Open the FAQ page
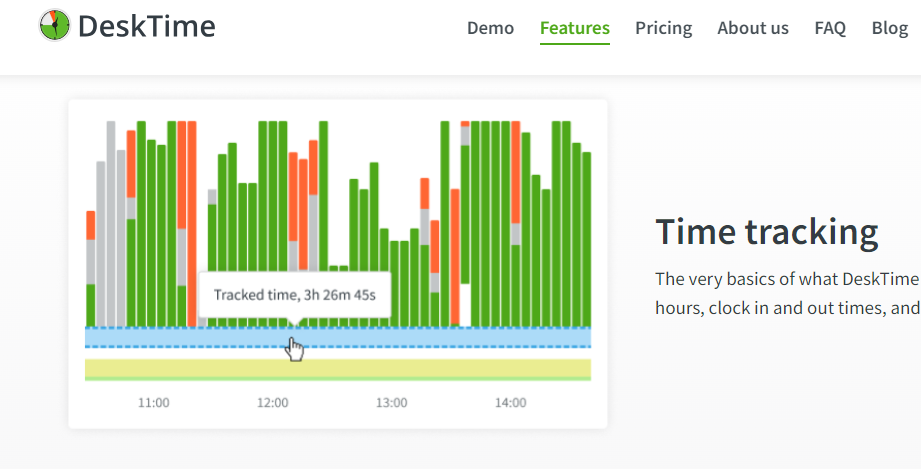921x469 pixels. [x=830, y=28]
